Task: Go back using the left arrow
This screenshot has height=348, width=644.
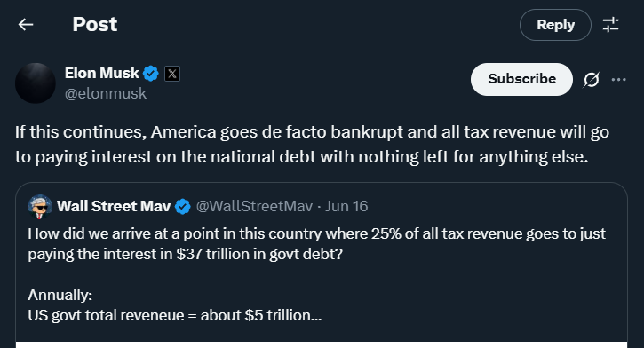Action: tap(26, 25)
